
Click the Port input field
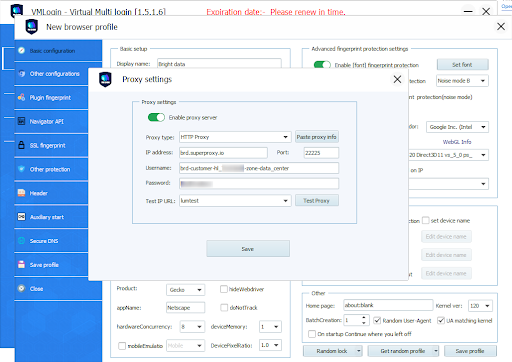(321, 153)
